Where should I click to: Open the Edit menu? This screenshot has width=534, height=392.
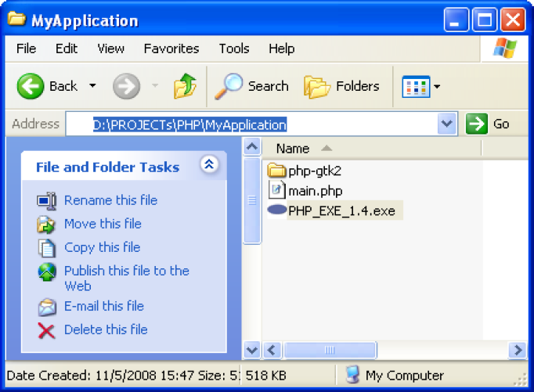click(67, 49)
